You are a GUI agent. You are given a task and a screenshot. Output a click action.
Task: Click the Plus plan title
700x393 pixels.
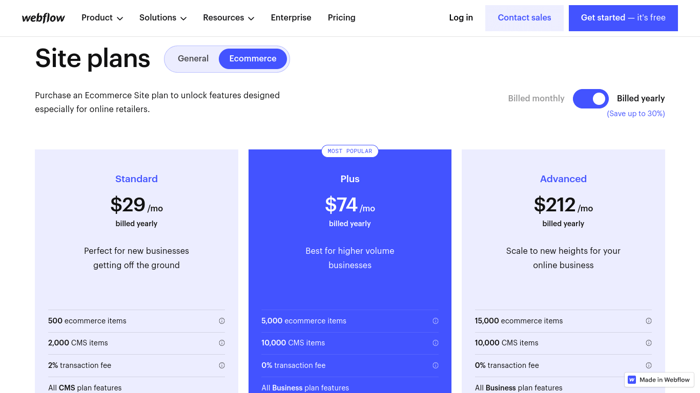pos(350,179)
